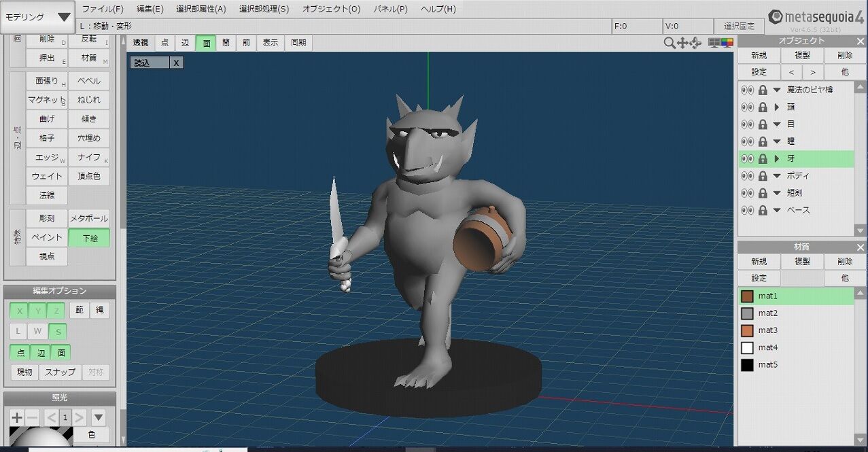868x452 pixels.
Task: Select the mat3 orange color swatch
Action: point(748,330)
